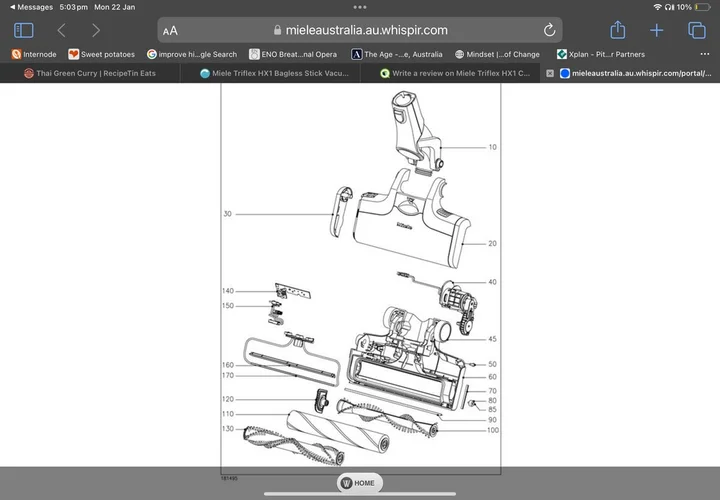
Task: Open the AA reader and text options
Action: (x=170, y=31)
